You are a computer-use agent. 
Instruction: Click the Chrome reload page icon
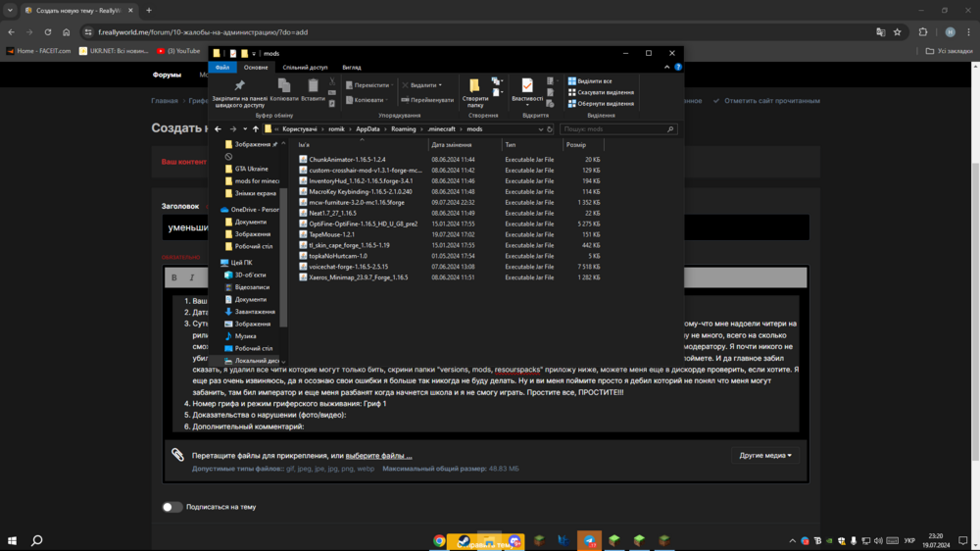point(47,32)
